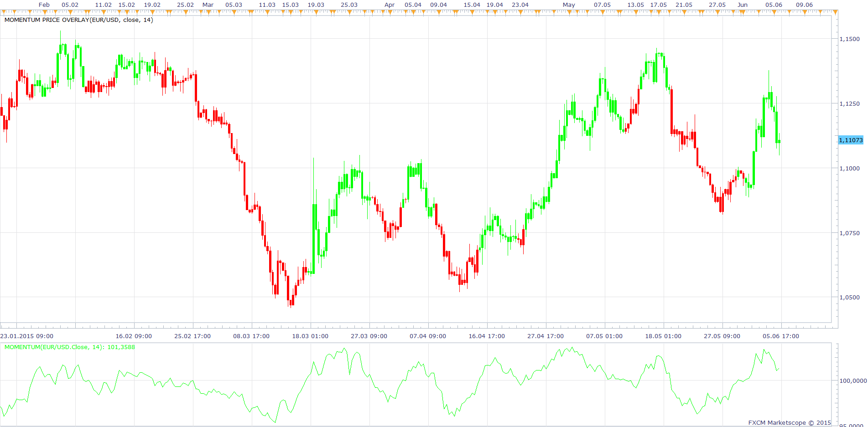
Task: Click the 07.05 01:00 date label
Action: tap(604, 336)
